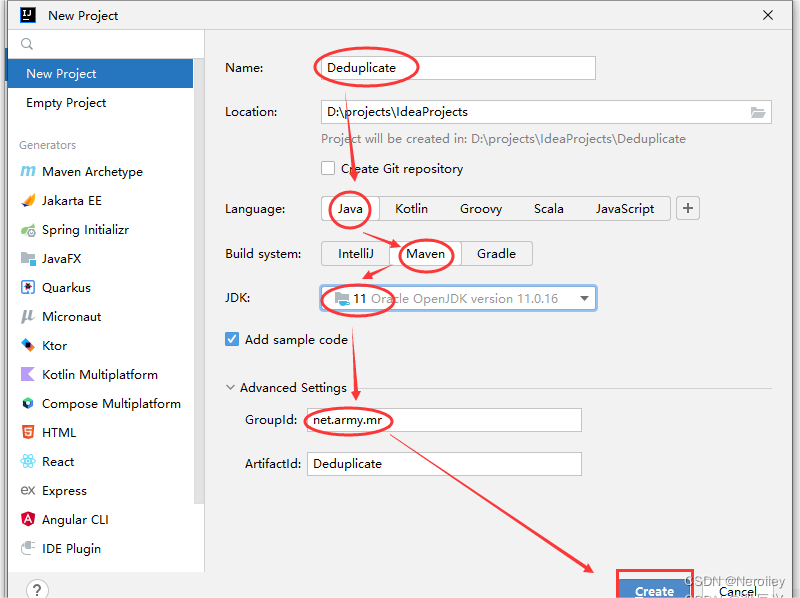Click the Angular CLI icon
Screen dimensions: 800x598
pos(28,519)
